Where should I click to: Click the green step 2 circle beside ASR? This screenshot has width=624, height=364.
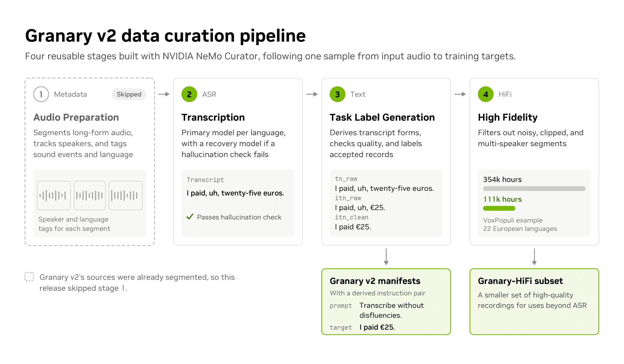[189, 94]
